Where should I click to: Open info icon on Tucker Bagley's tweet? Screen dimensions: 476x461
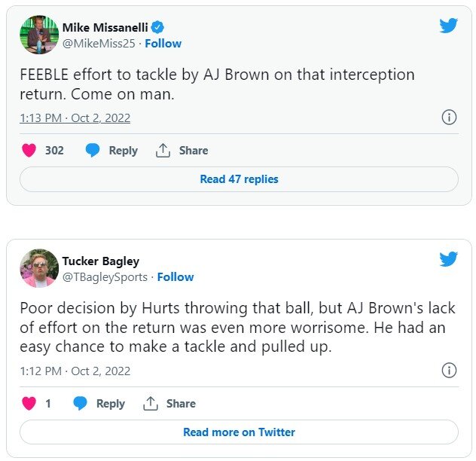[449, 371]
